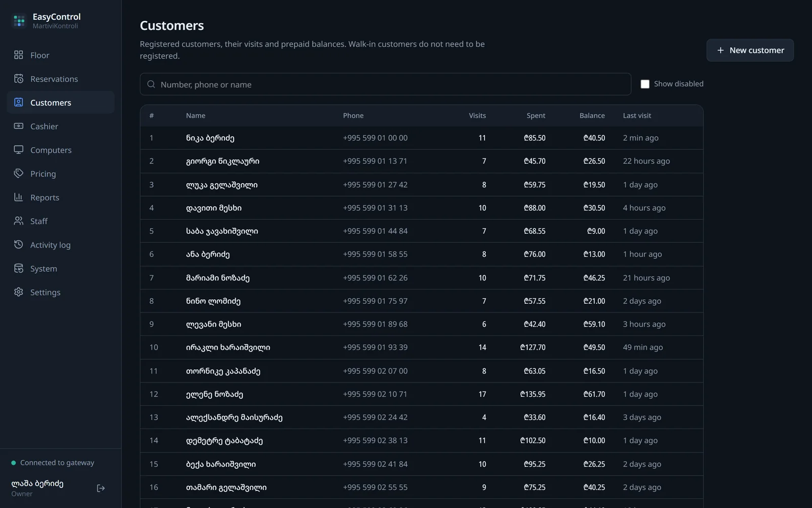Enable the Show disabled checkbox

click(x=645, y=84)
